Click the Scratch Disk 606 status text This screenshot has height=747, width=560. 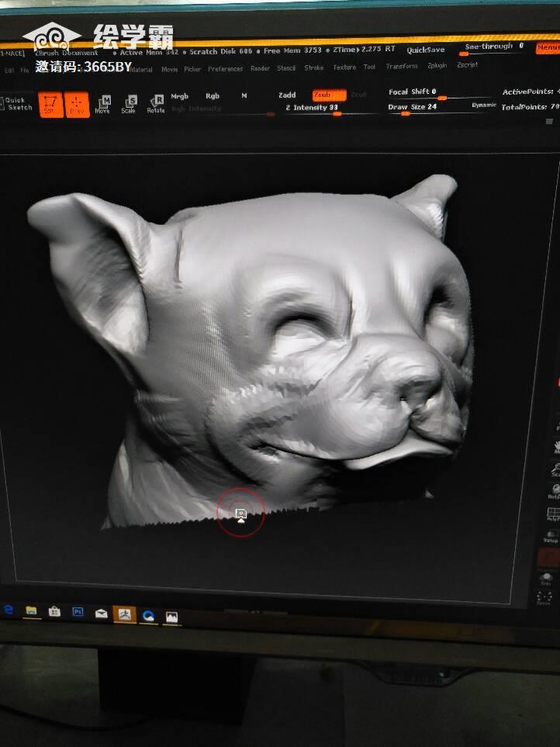[x=221, y=51]
